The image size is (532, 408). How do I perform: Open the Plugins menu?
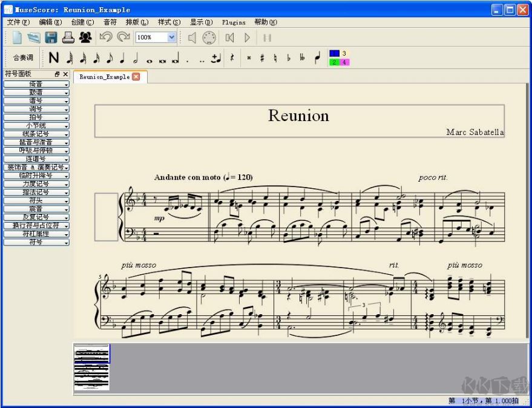[234, 22]
